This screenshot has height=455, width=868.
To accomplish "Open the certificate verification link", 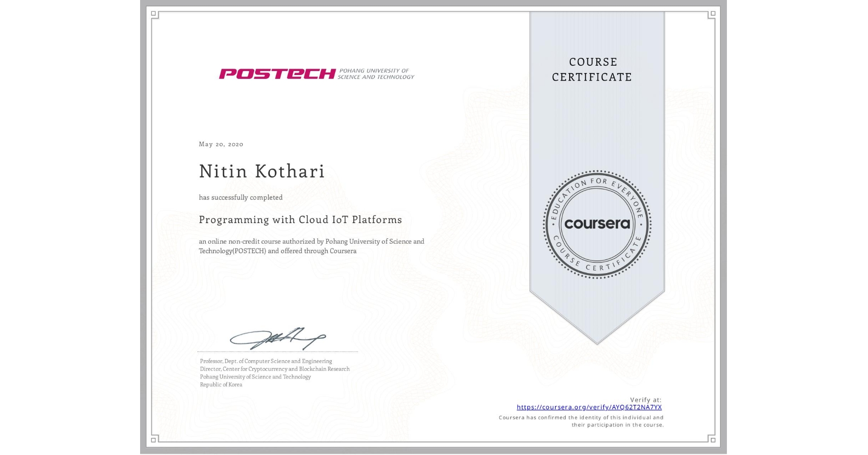I will tap(589, 407).
